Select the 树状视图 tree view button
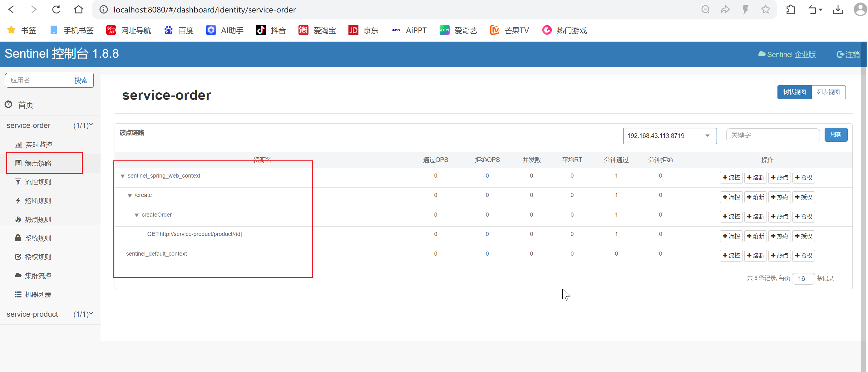This screenshot has width=868, height=372. click(x=794, y=92)
